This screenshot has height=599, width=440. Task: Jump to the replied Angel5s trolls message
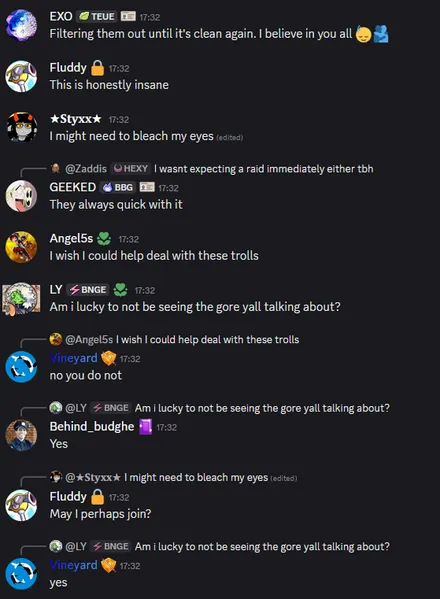(x=207, y=339)
